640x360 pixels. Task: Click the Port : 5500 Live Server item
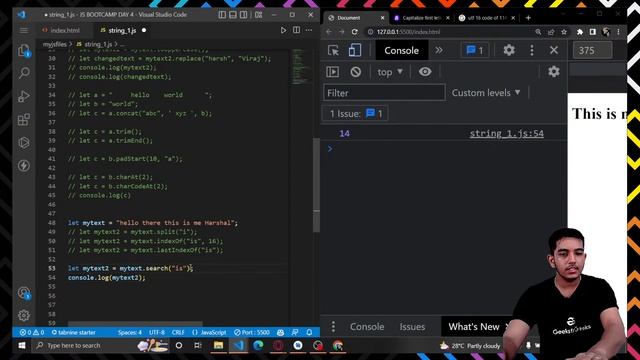click(x=252, y=332)
